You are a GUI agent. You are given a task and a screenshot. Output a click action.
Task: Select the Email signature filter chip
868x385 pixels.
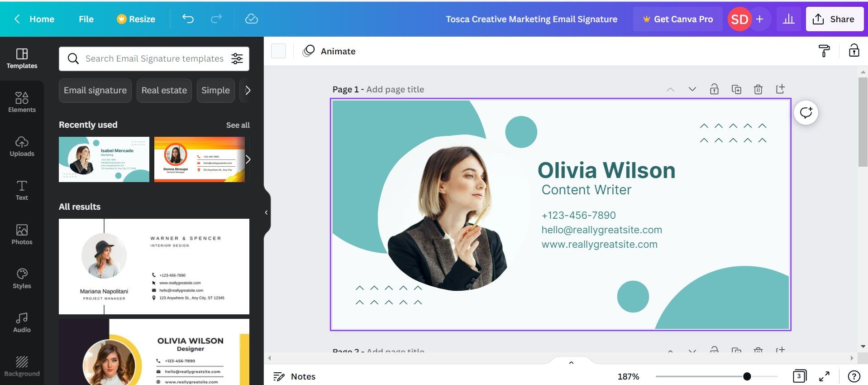click(95, 90)
